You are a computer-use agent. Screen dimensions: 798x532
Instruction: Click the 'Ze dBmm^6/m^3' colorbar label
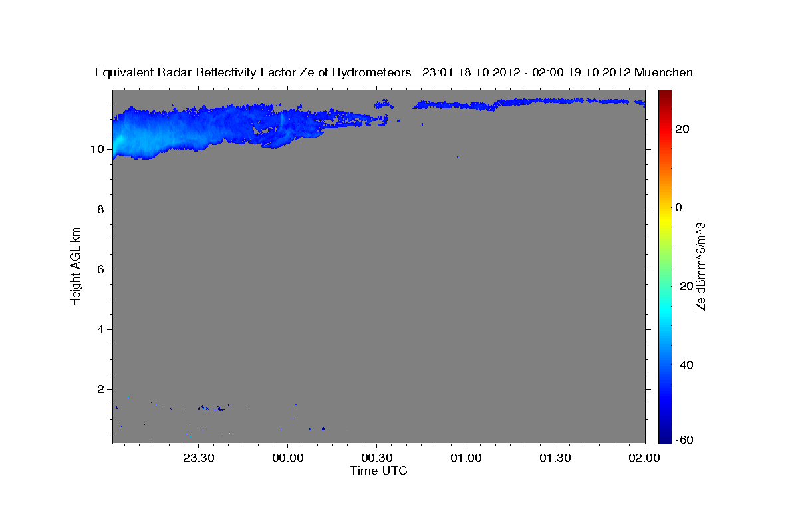click(x=700, y=266)
